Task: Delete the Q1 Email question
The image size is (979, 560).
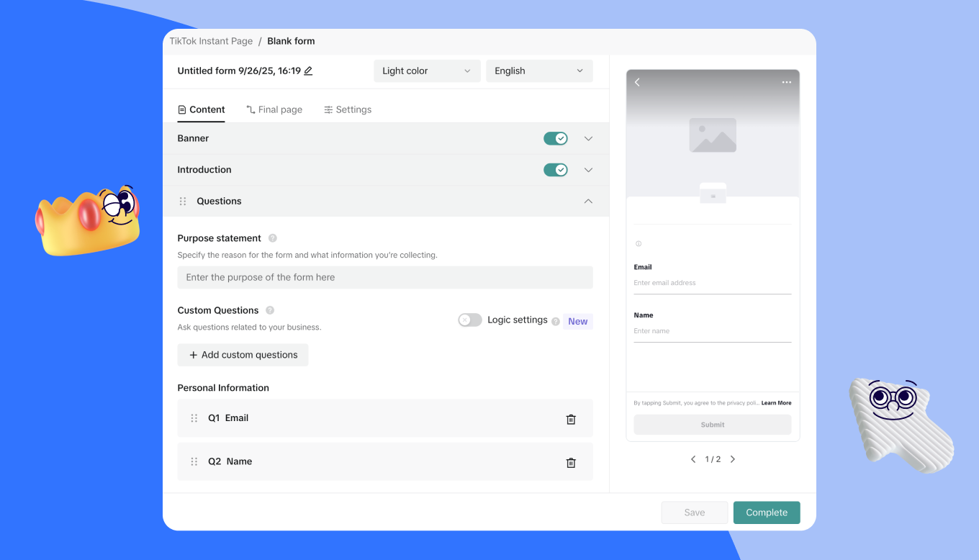Action: tap(571, 419)
